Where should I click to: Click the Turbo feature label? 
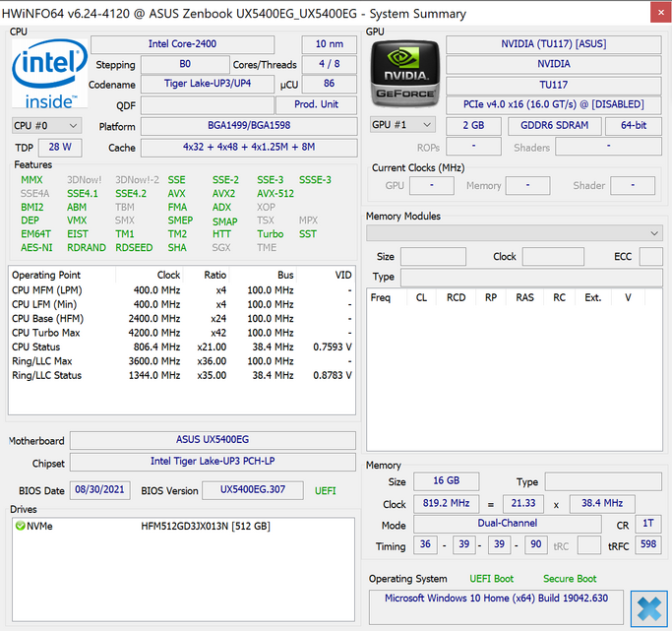[x=270, y=234]
